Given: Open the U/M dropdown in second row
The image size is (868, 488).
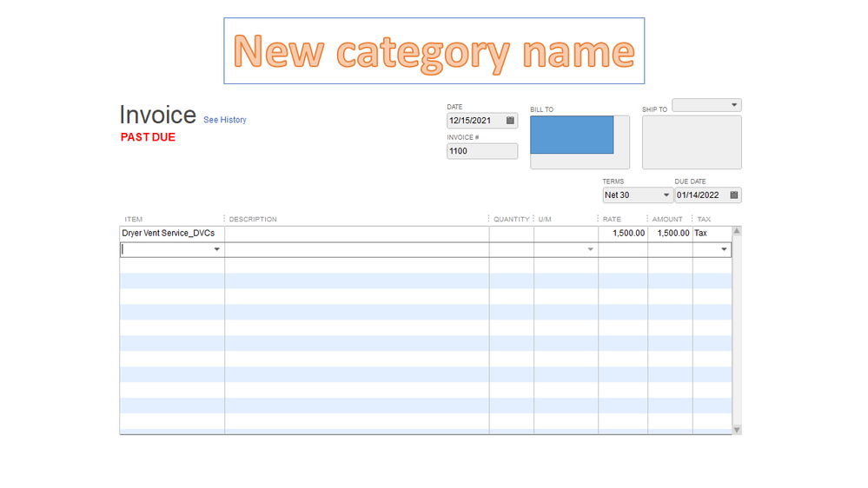Looking at the screenshot, I should click(x=590, y=249).
